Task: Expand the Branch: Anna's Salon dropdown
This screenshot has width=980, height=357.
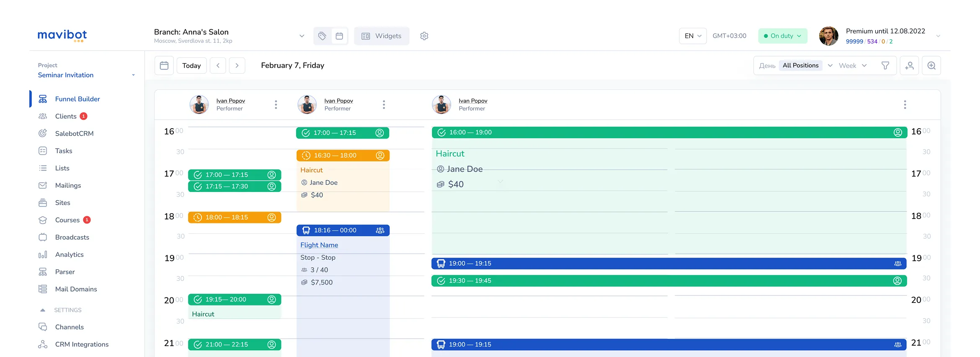Action: pyautogui.click(x=302, y=36)
